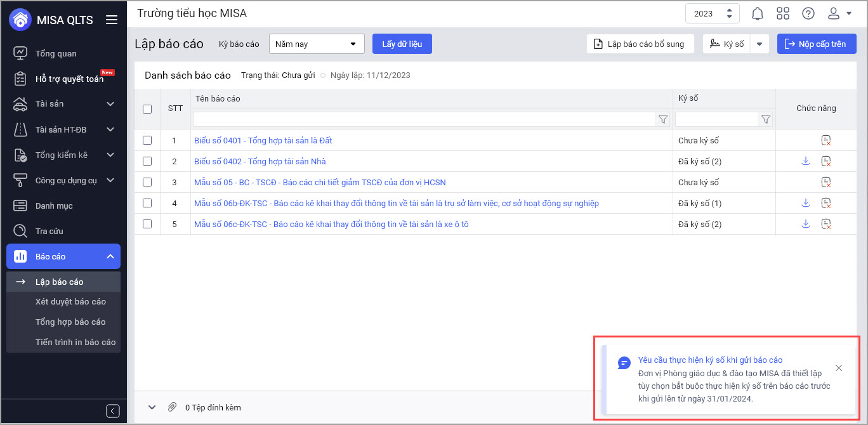
Task: Click the help question mark icon
Action: click(x=808, y=14)
